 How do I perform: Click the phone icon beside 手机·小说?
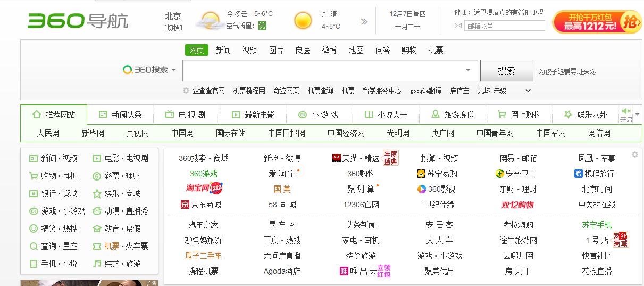(x=34, y=264)
